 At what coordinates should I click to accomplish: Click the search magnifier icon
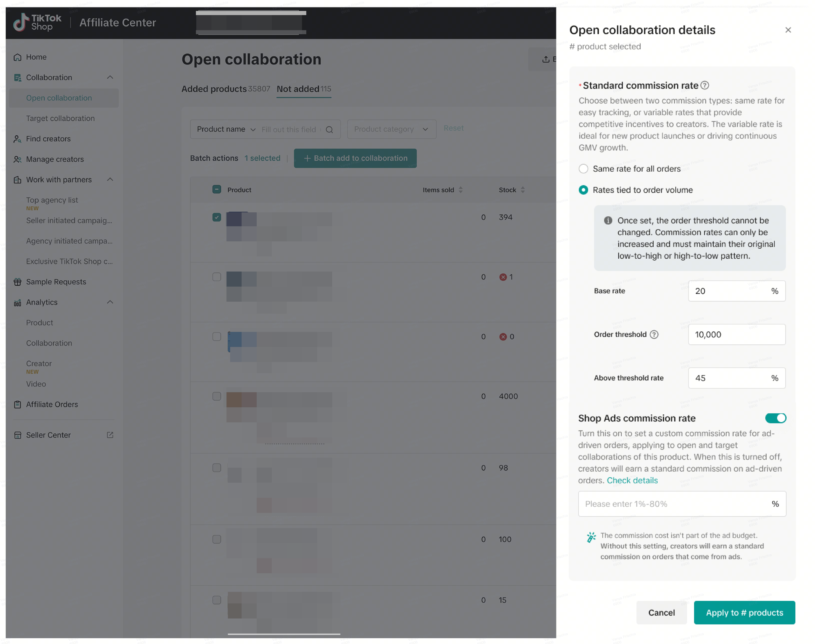tap(329, 130)
